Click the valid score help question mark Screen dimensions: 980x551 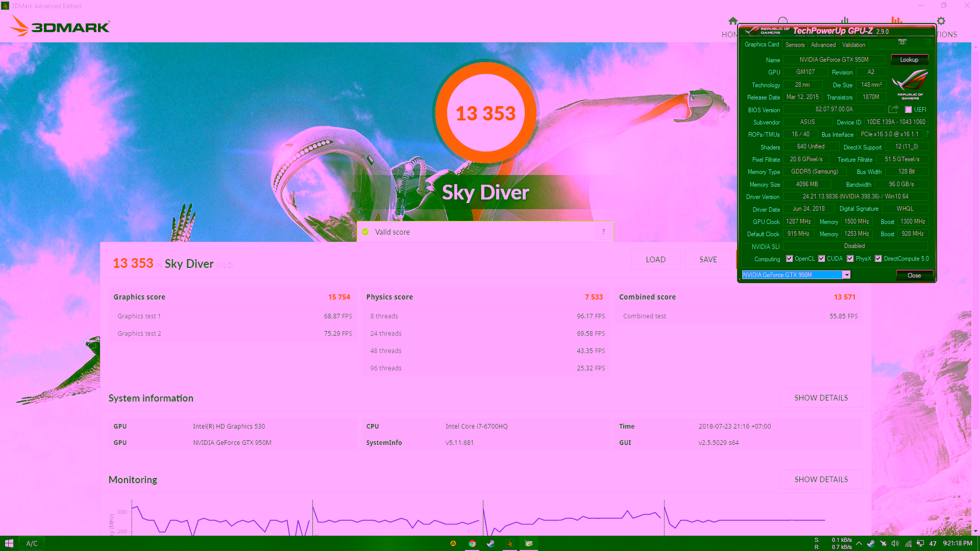point(603,232)
